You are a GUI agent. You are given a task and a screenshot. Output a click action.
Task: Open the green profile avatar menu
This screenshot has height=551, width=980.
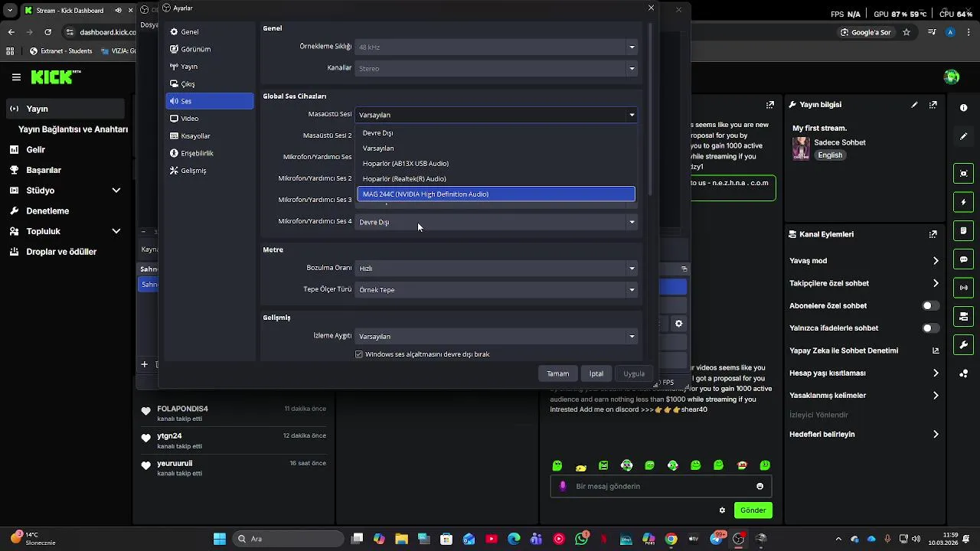click(952, 77)
